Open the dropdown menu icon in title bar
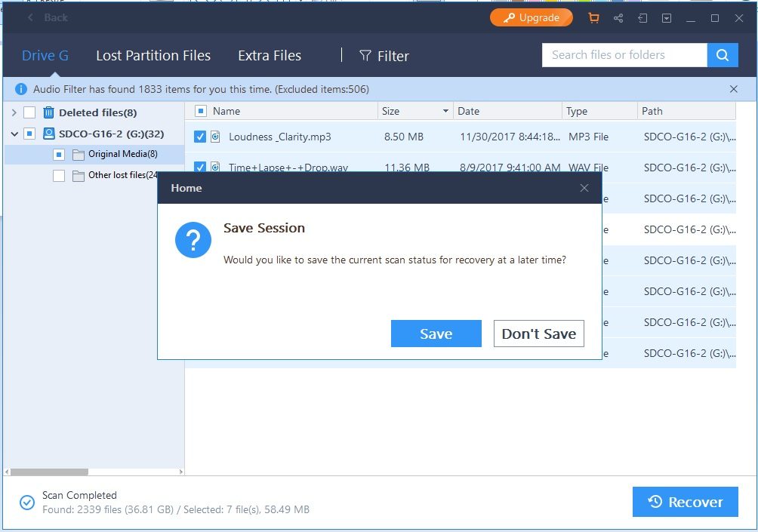Screen dimensions: 758x532 [x=667, y=18]
